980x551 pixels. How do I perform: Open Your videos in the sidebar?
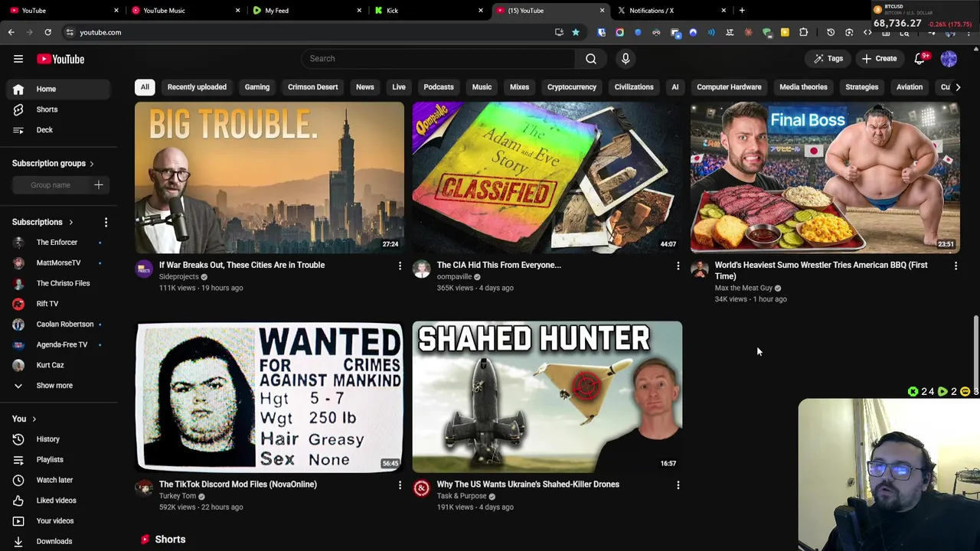pyautogui.click(x=58, y=520)
